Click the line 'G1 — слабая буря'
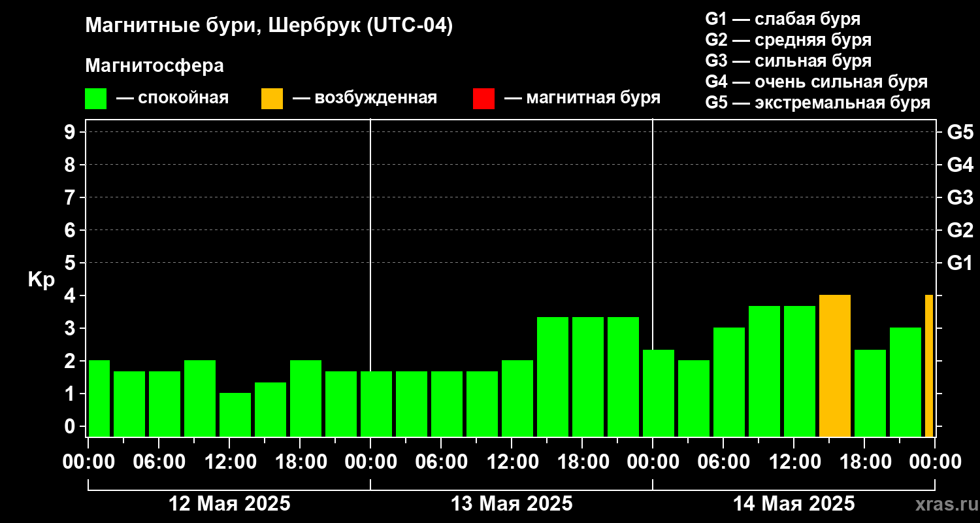Image resolution: width=980 pixels, height=523 pixels. (783, 19)
